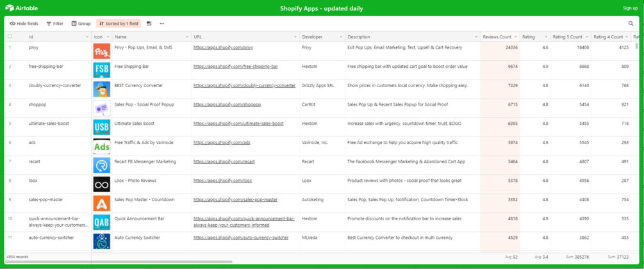
Task: Open the Rating column dropdown arrow
Action: point(546,37)
